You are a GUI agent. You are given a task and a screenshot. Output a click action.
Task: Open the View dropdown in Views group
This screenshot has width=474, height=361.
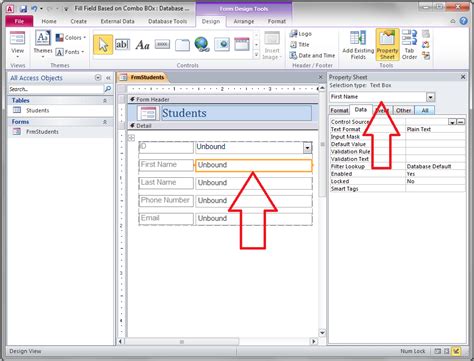coord(17,53)
